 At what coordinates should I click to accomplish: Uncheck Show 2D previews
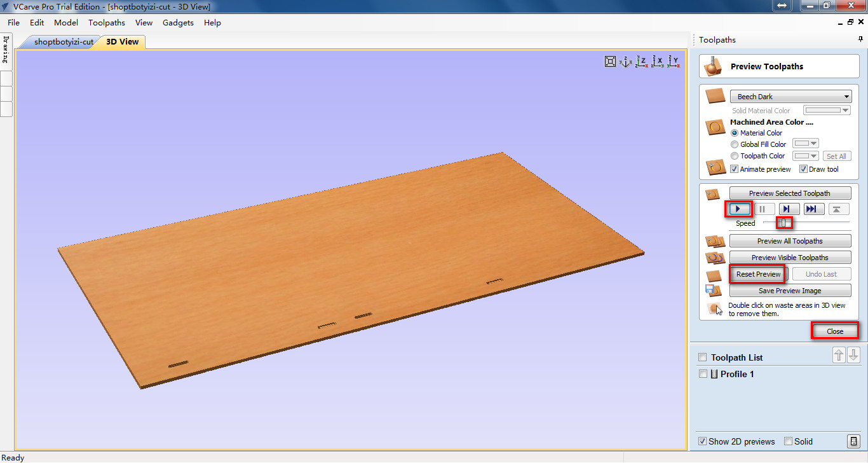(x=702, y=441)
